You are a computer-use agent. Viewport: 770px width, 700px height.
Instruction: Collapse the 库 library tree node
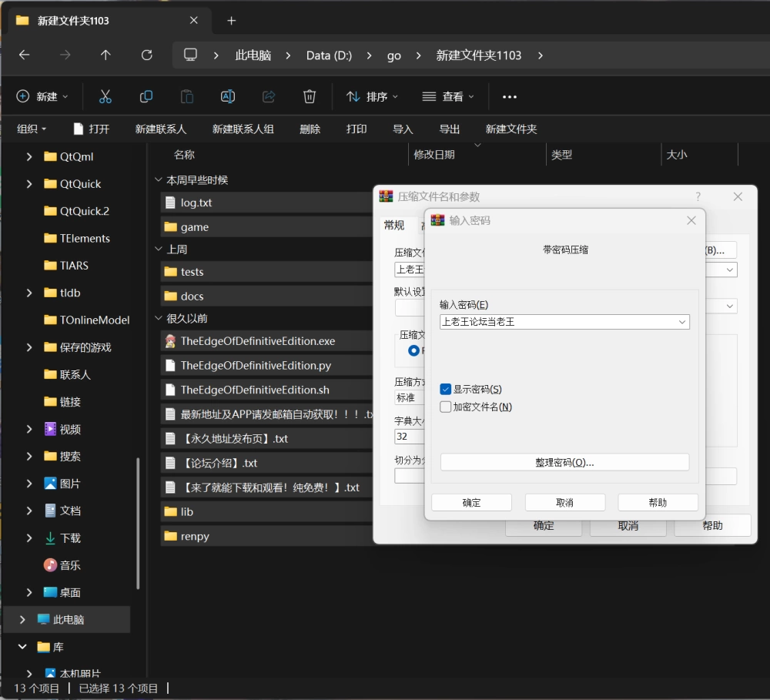coord(22,646)
